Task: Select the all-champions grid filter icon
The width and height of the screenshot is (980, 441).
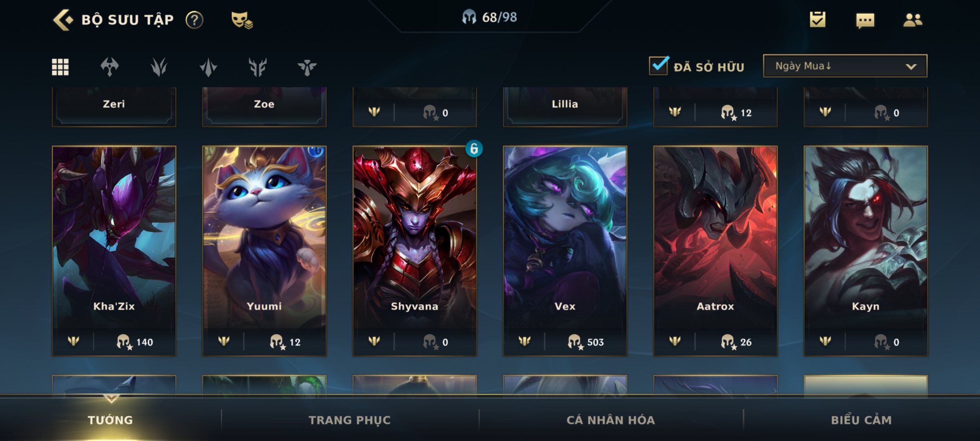Action: (x=60, y=67)
